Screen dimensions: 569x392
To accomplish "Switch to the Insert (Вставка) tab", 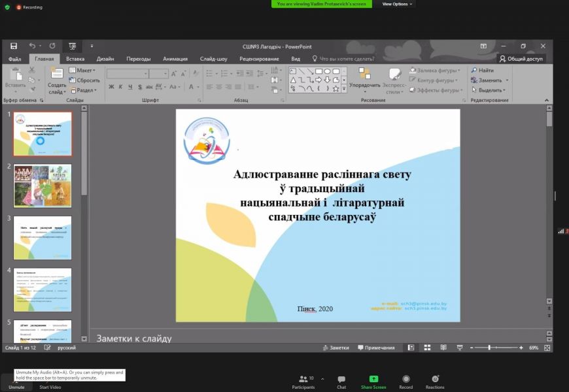I will [x=75, y=59].
